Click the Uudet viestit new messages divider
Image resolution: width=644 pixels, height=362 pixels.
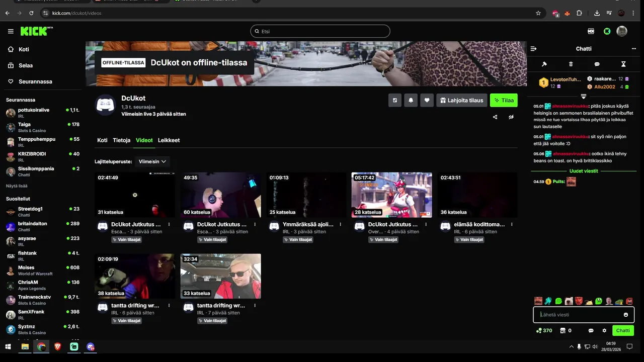tap(584, 171)
